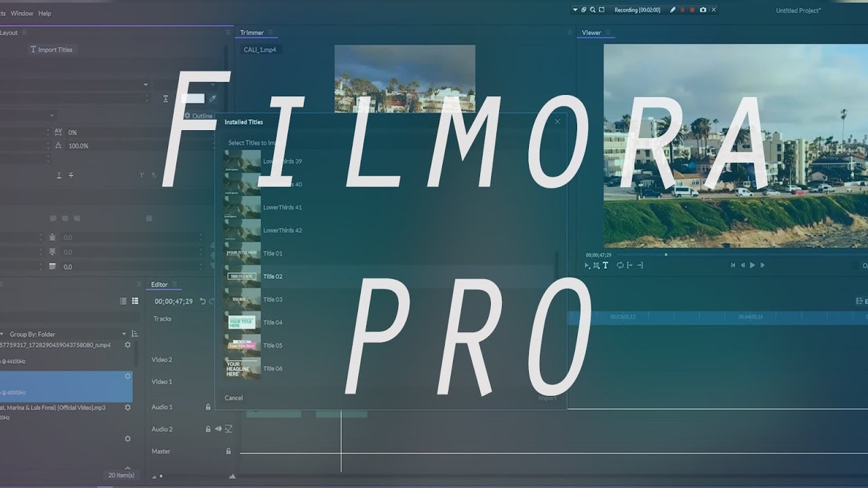Click the text scale icon beside 100.0%

[x=58, y=146]
